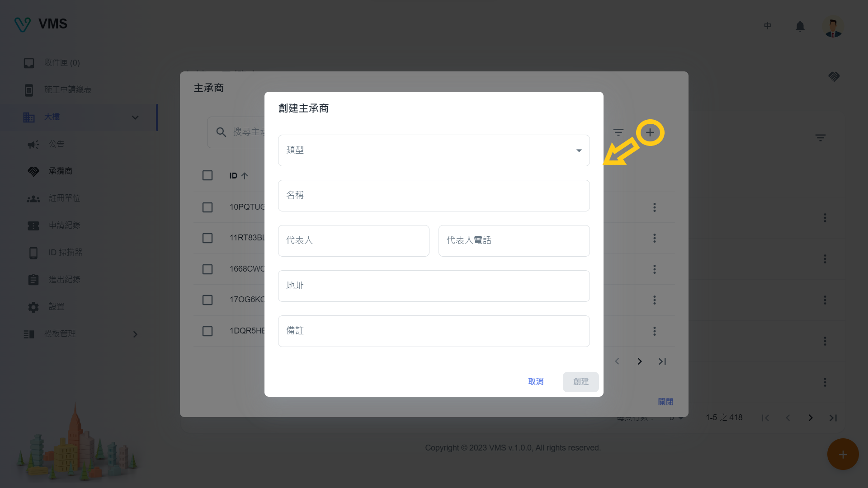This screenshot has height=488, width=868.
Task: Click into the 名稱 input field
Action: (x=434, y=196)
